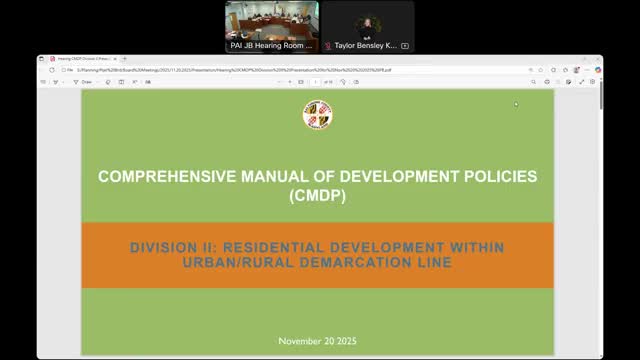Select the Highlight tool in PDF toolbar

coord(56,82)
